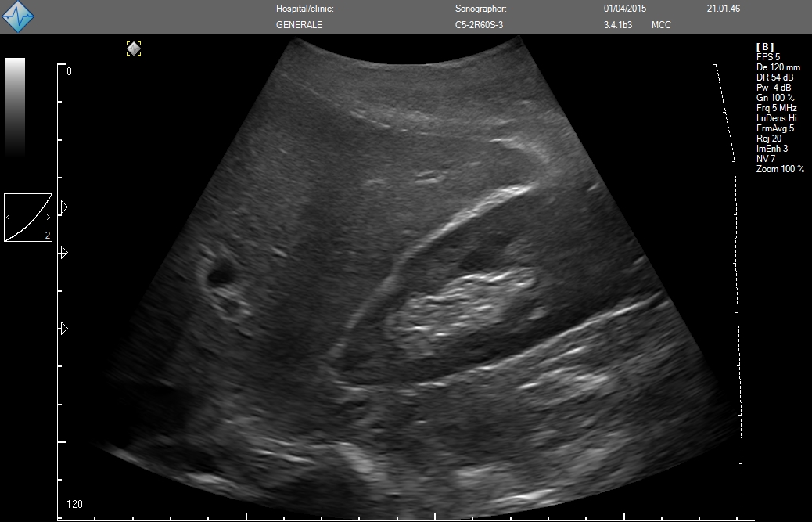Select the Frq 5 MHz frequency parameter
Screen dimensions: 812x522
coord(776,108)
